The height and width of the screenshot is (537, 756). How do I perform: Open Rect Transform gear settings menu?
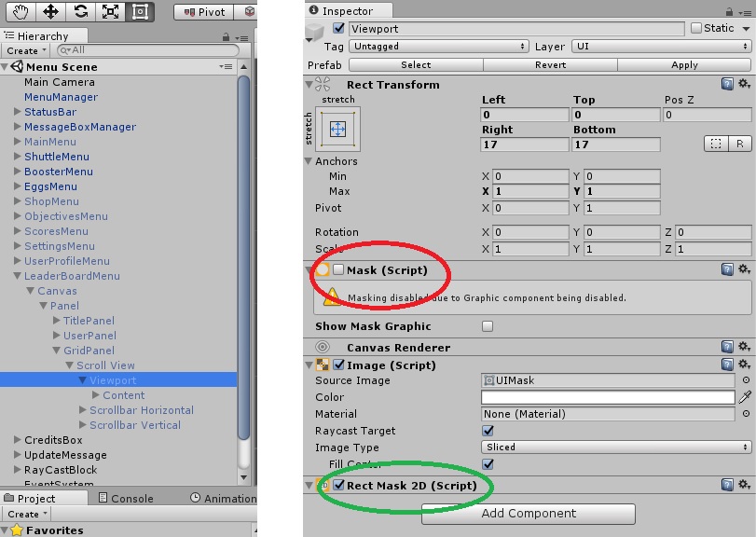tap(745, 84)
